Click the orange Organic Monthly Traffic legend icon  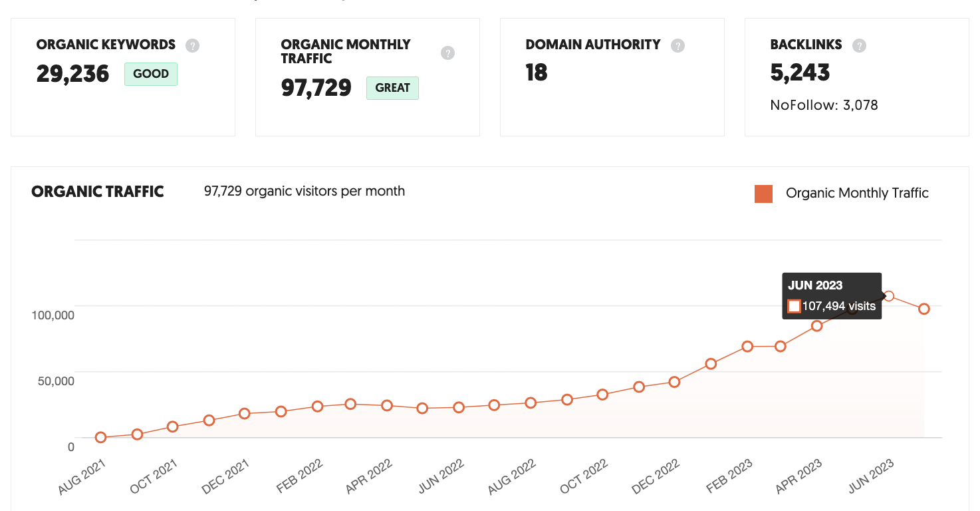coord(763,194)
